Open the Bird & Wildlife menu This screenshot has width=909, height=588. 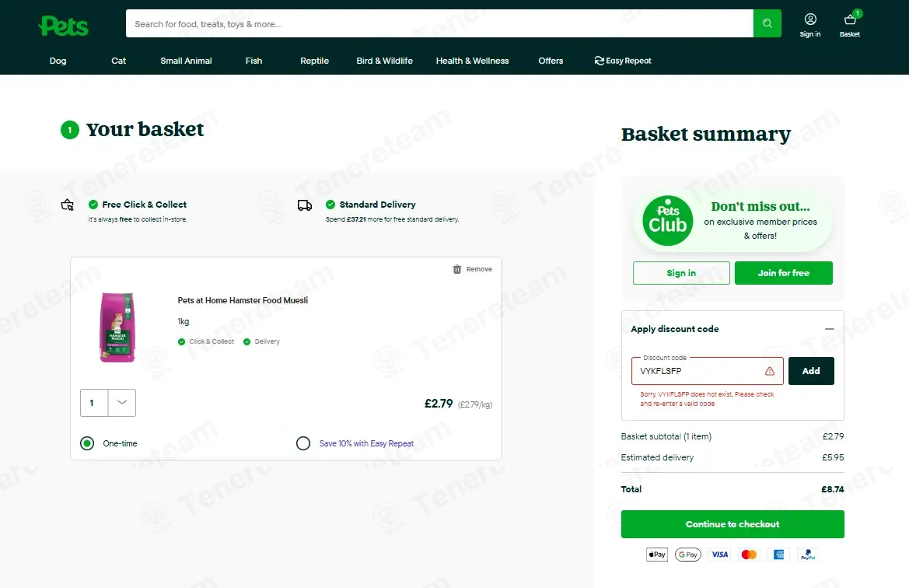(x=384, y=61)
